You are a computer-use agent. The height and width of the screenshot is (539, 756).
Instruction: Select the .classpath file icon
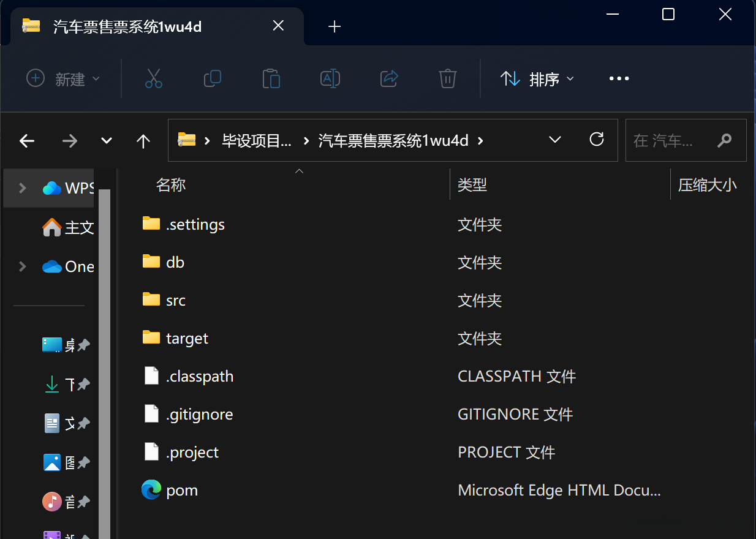(x=151, y=375)
